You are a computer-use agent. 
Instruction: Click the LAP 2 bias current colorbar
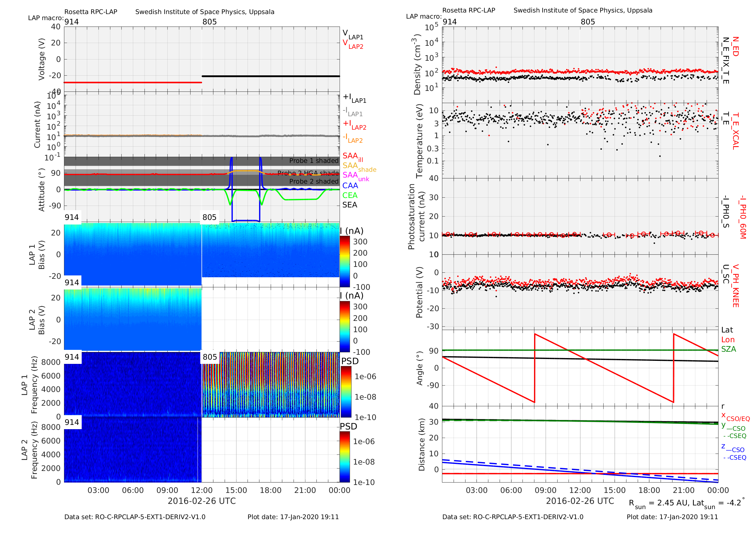[x=345, y=326]
